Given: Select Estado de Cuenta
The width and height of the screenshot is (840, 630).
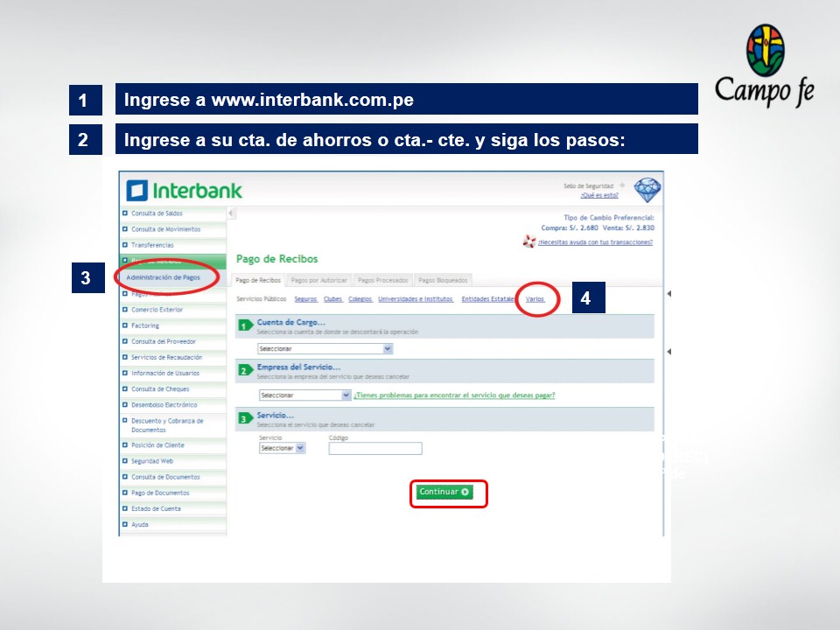Looking at the screenshot, I should [x=156, y=509].
